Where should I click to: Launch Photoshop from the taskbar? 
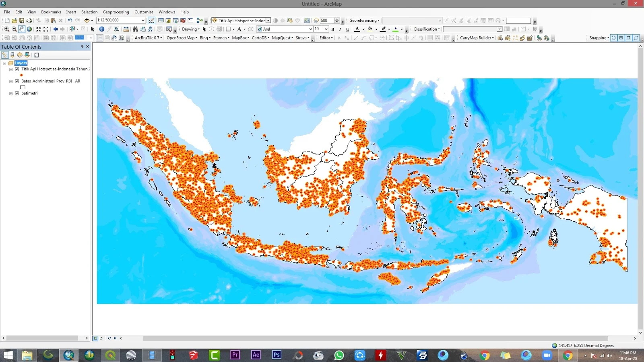click(x=276, y=355)
